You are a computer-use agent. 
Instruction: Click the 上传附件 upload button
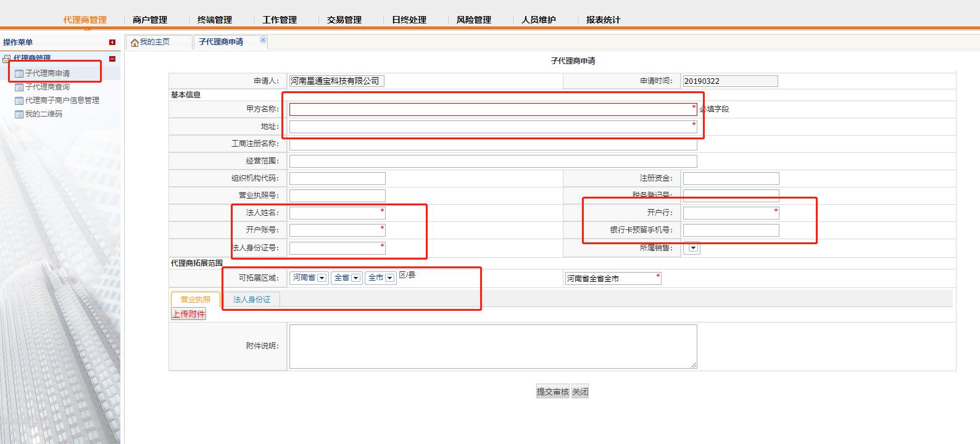(189, 314)
